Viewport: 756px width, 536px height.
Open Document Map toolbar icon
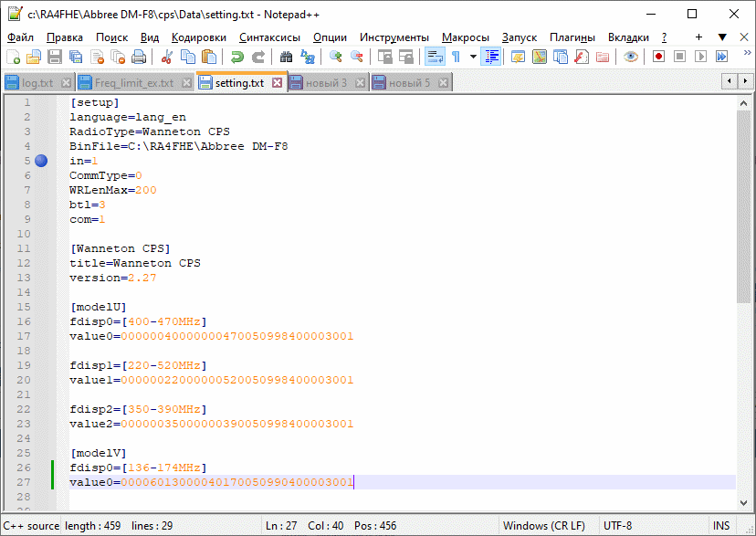click(539, 57)
